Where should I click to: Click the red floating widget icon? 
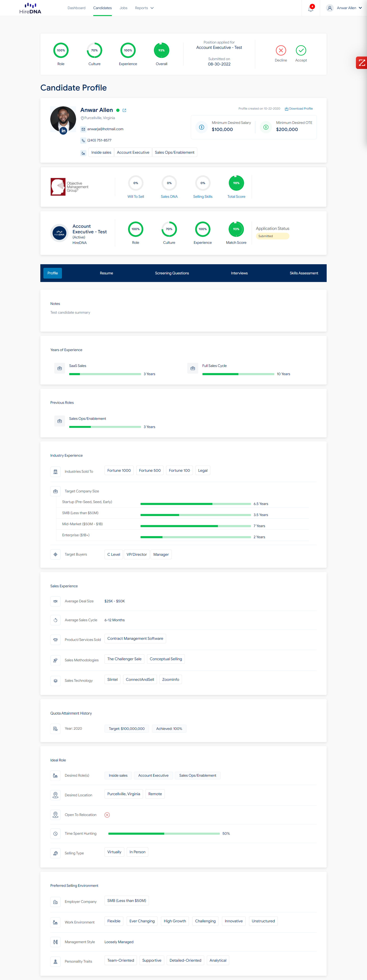coord(362,63)
